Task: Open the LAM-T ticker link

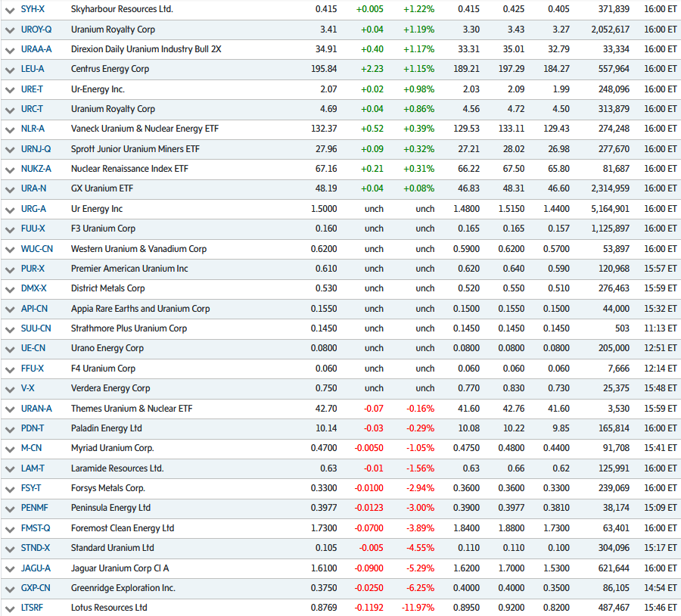Action: 33,468
